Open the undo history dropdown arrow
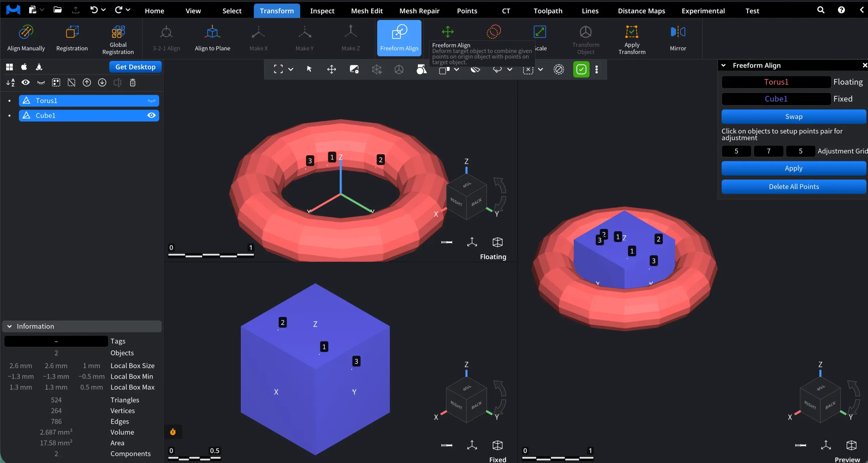868x463 pixels. tap(103, 10)
